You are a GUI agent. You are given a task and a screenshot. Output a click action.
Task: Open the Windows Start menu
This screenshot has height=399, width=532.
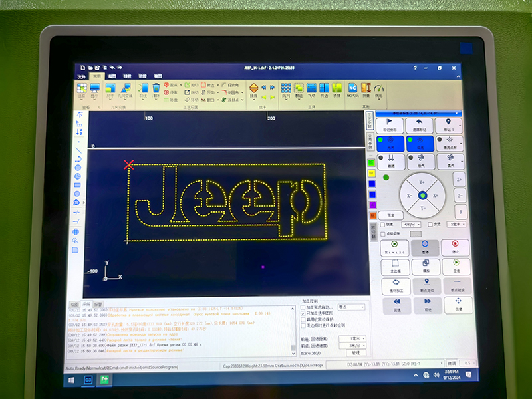tap(70, 379)
